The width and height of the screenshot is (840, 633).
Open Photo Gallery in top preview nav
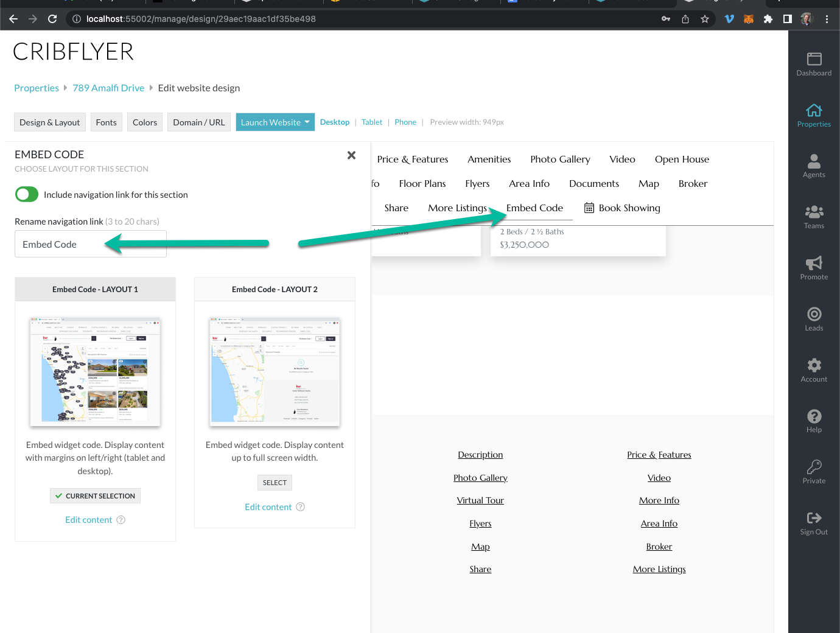560,159
